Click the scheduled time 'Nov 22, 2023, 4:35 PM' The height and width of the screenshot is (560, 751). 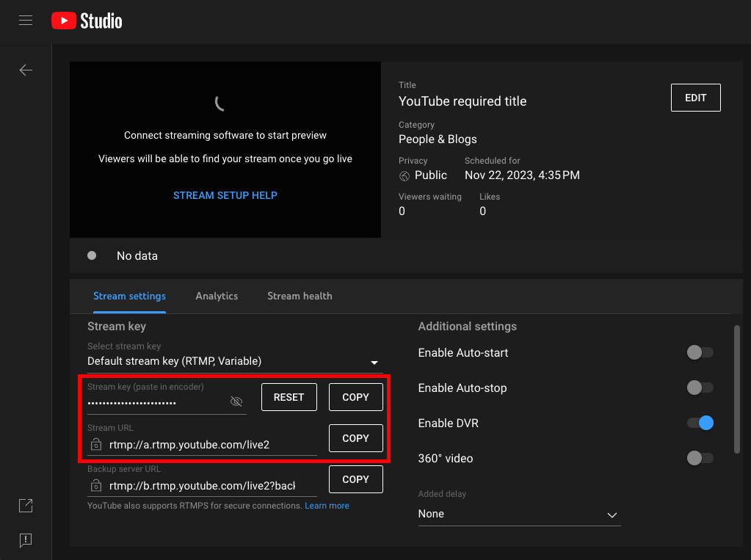[x=522, y=175]
